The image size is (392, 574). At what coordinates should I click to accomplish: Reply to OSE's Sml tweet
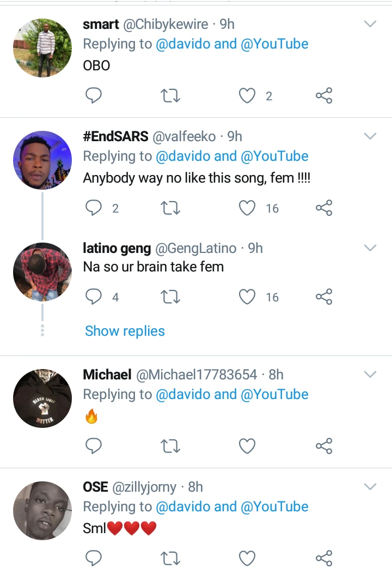click(94, 558)
